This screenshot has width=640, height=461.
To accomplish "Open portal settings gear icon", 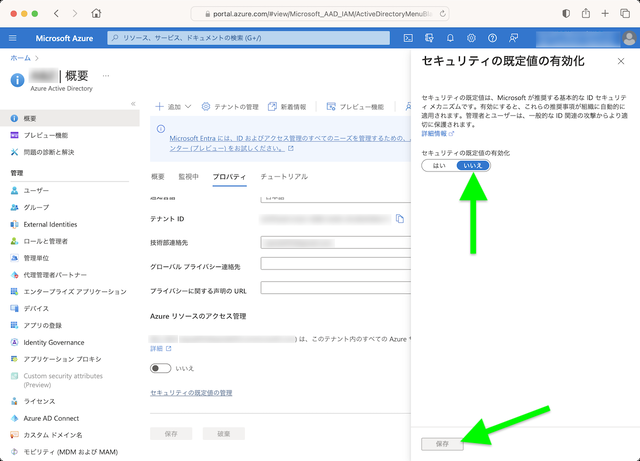I will click(471, 38).
